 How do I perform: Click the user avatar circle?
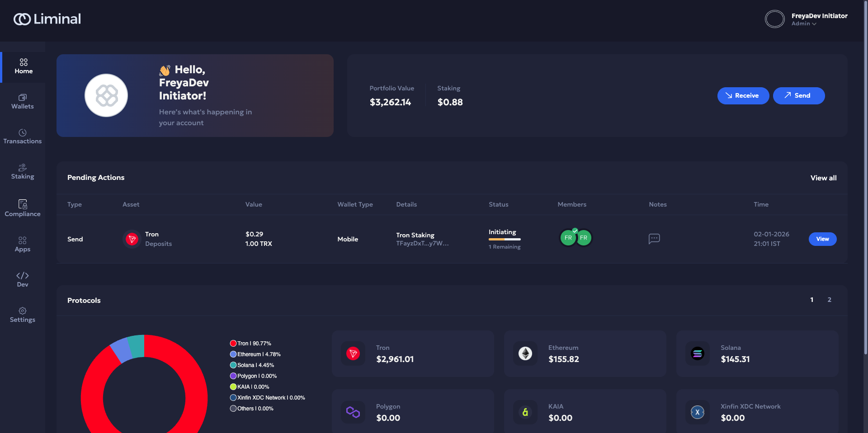tap(774, 19)
